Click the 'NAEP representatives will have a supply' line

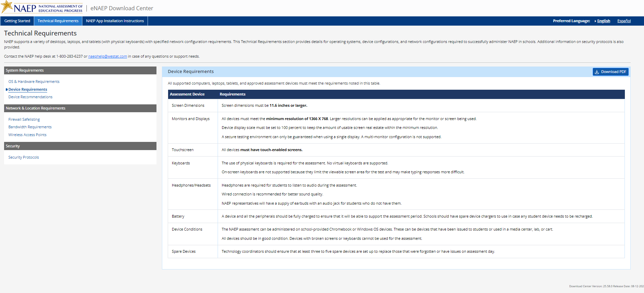click(312, 203)
